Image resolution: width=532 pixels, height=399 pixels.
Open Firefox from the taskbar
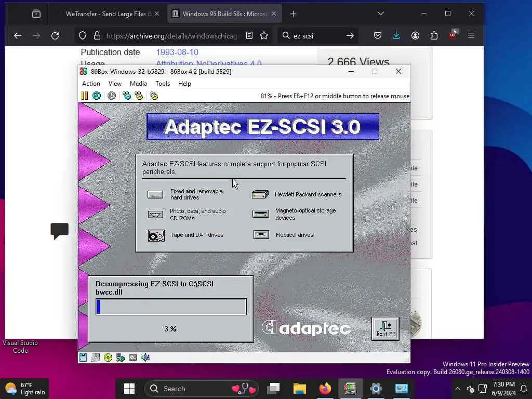(325, 389)
